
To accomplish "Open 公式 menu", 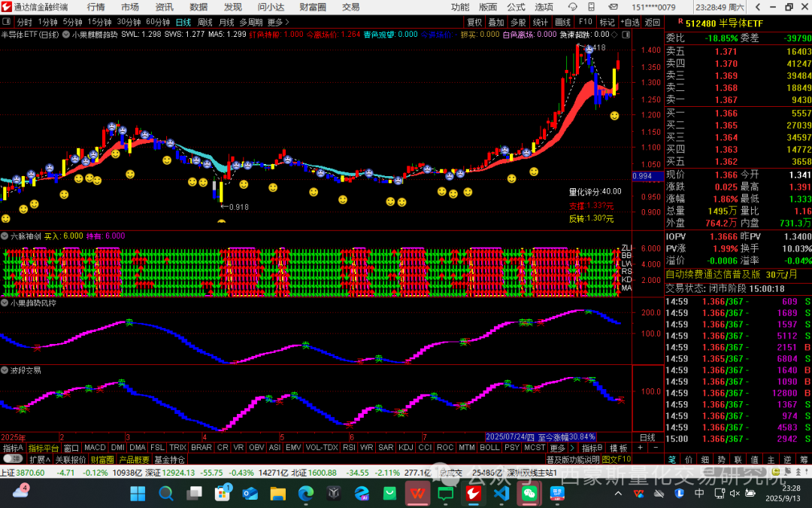I will pos(516,7).
